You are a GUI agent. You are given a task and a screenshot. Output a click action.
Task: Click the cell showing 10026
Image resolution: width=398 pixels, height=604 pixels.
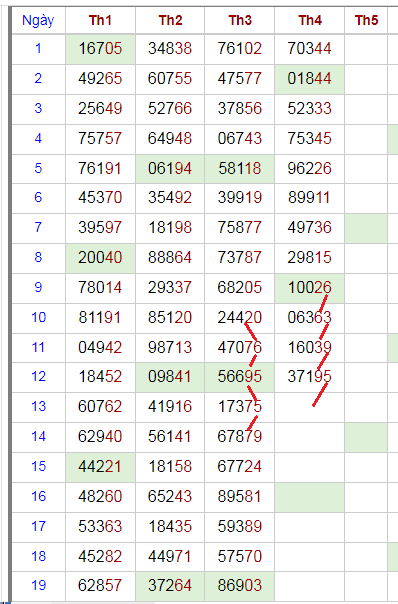pyautogui.click(x=309, y=288)
